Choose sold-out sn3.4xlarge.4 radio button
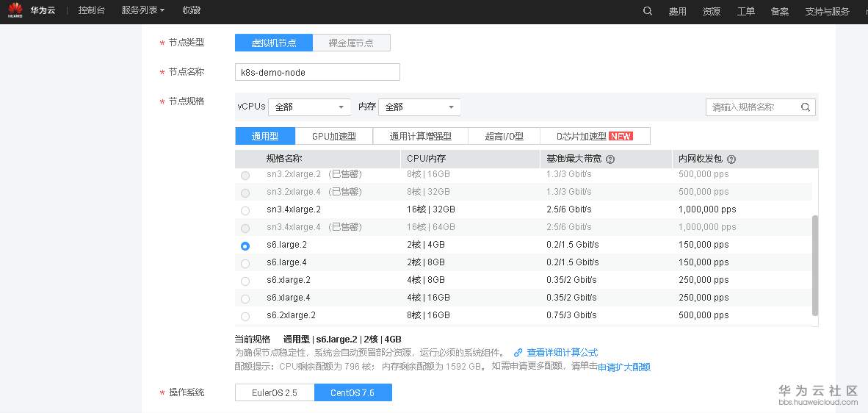Viewport: 868px width, 413px height. (245, 228)
